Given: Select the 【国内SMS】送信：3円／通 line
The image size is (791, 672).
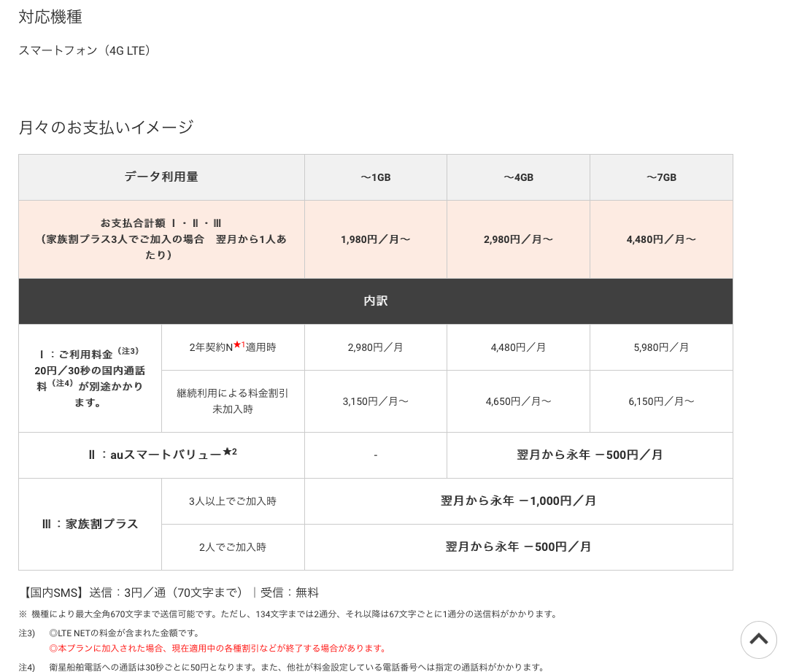Looking at the screenshot, I should point(170,592).
